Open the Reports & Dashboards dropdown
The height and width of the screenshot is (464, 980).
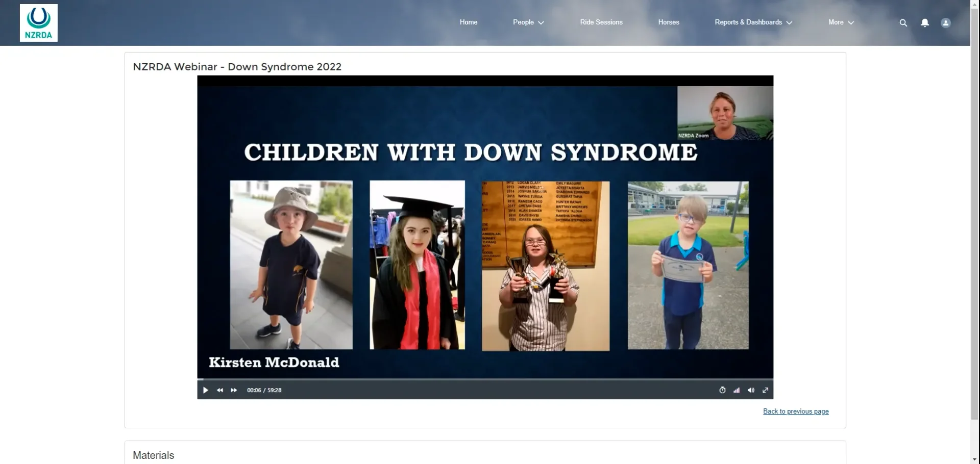[753, 22]
